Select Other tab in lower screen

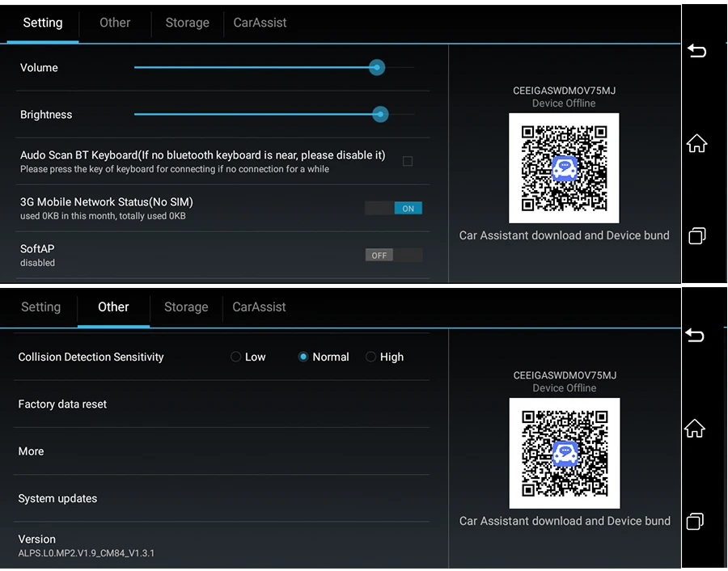click(113, 307)
